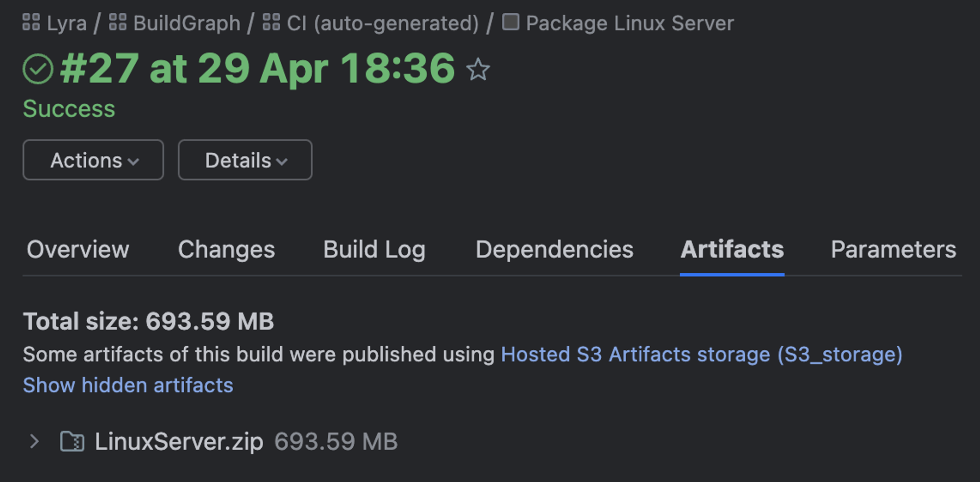Screen dimensions: 980x482
Task: Open the Lyra project breadcrumb
Action: pyautogui.click(x=67, y=23)
